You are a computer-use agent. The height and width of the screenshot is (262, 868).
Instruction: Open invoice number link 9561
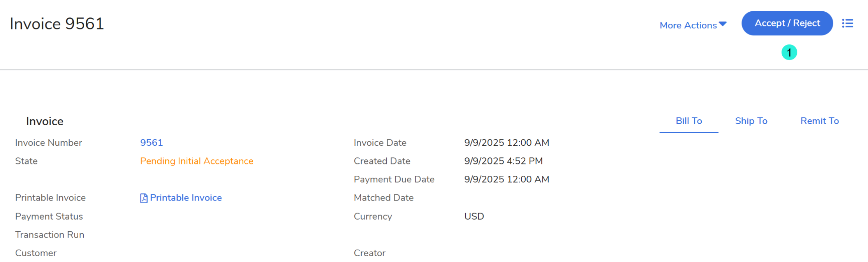151,143
